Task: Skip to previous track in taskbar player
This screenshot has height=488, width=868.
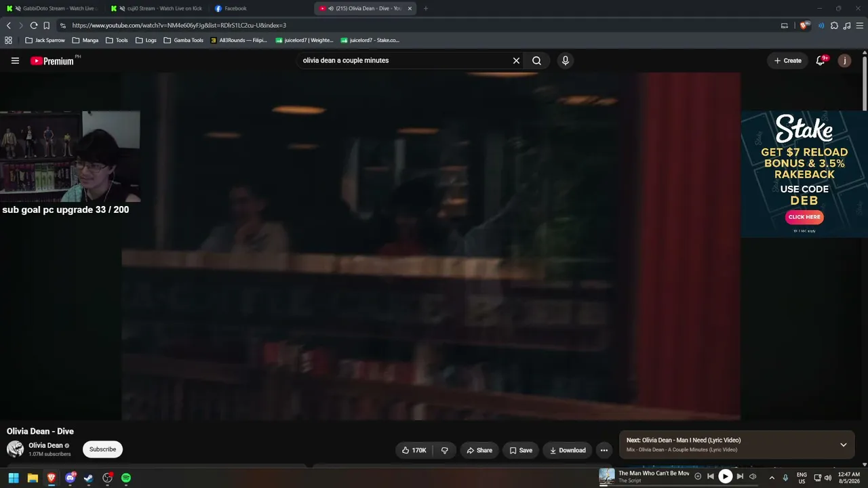Action: (x=711, y=476)
